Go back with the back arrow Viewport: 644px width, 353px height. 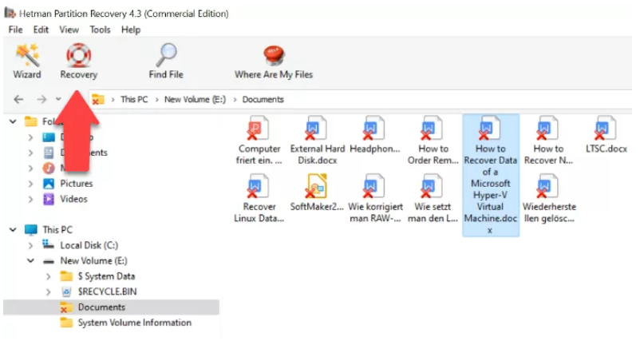tap(18, 99)
